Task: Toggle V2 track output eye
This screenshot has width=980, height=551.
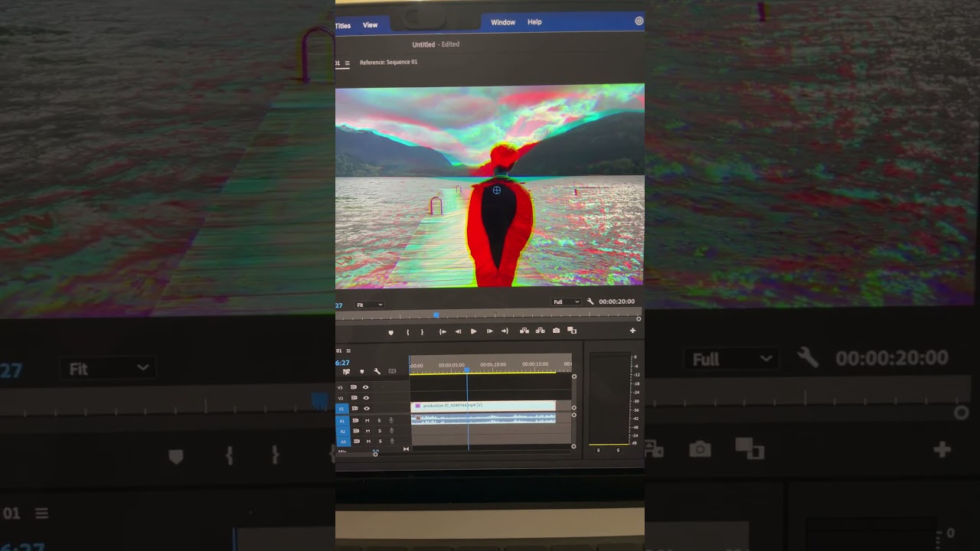Action: point(365,398)
